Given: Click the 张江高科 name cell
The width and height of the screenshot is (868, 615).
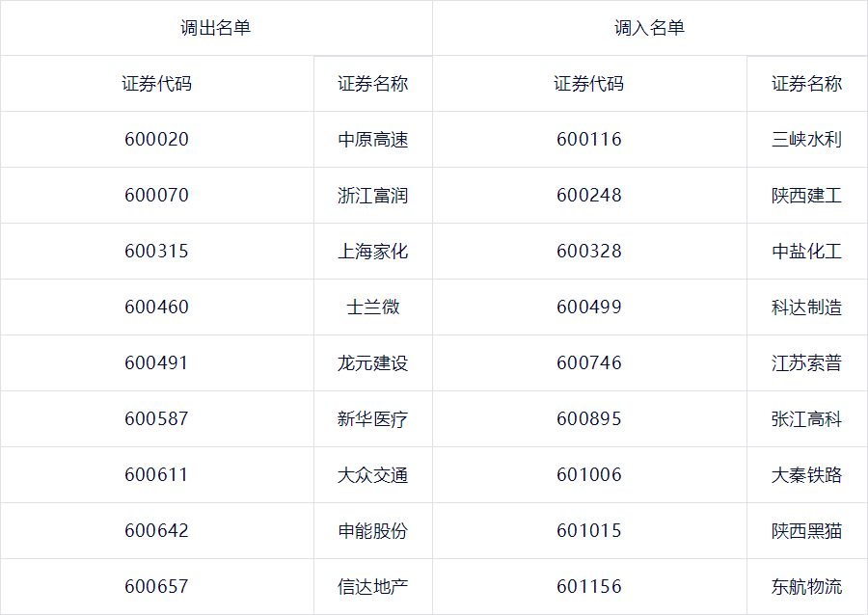Looking at the screenshot, I should click(x=807, y=418).
